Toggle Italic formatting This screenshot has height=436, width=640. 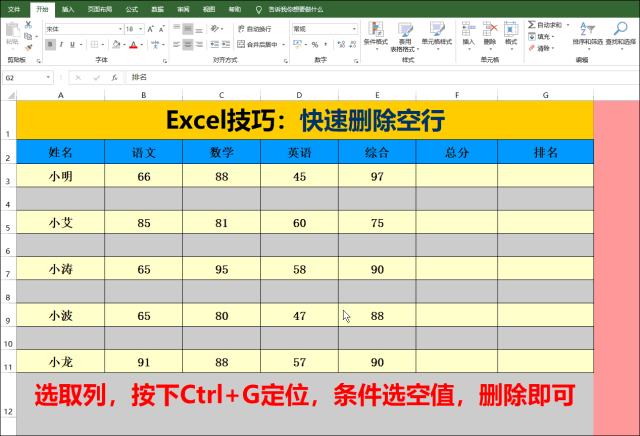pos(61,44)
